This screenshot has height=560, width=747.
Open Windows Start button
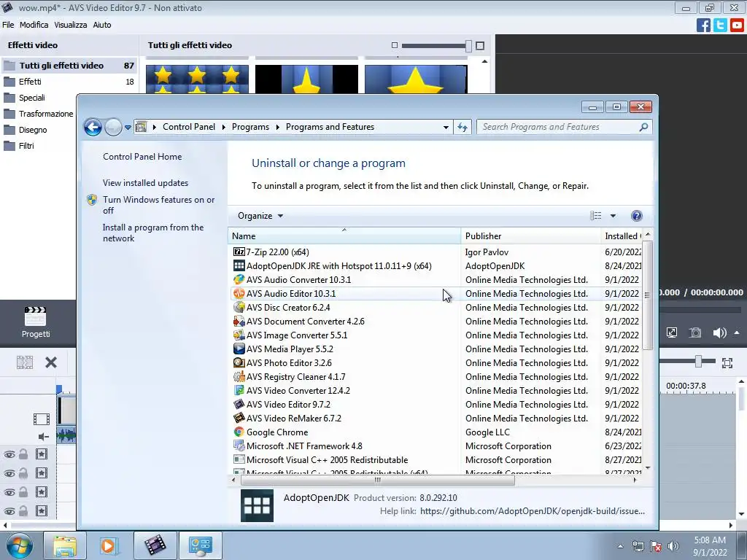click(19, 545)
